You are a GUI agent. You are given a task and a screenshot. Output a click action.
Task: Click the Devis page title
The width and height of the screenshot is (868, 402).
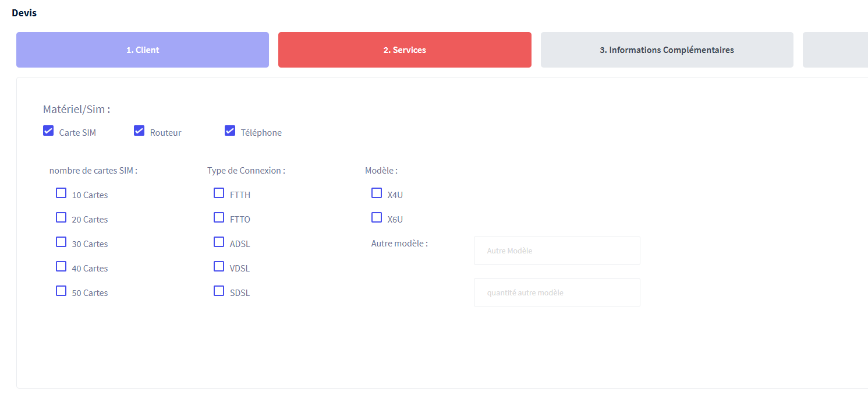click(x=24, y=12)
